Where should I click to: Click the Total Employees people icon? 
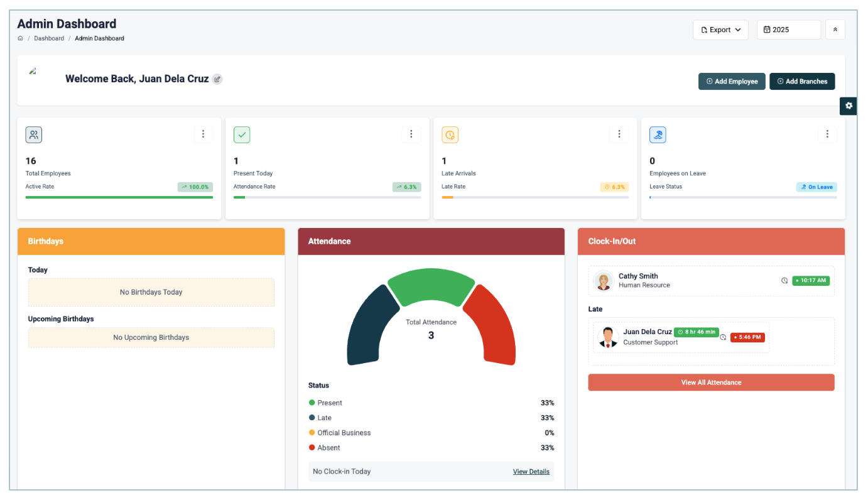[34, 134]
